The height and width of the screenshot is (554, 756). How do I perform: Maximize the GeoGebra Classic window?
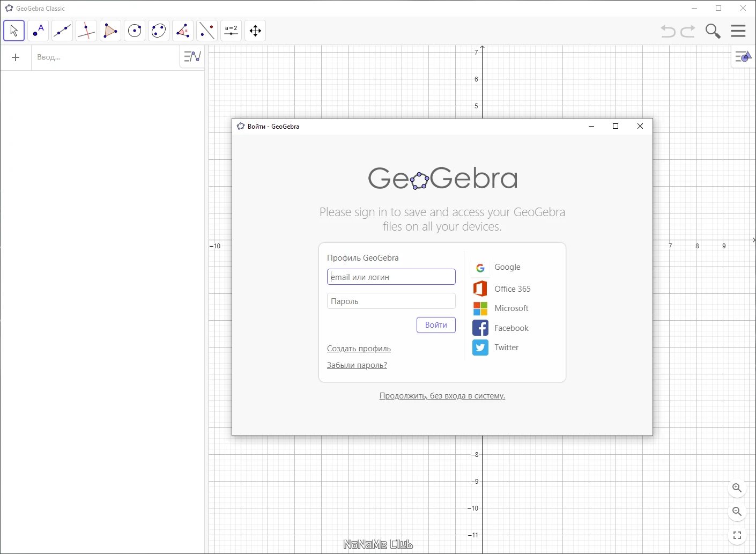coord(718,8)
